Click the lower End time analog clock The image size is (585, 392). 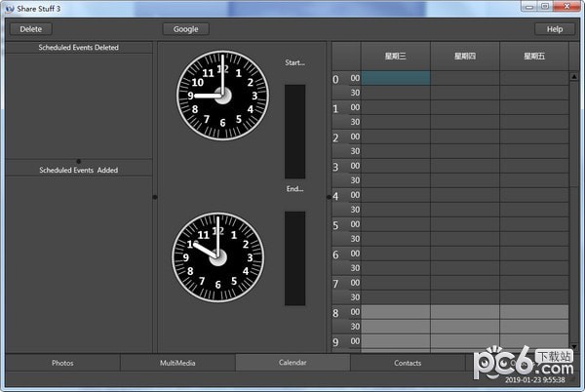[x=216, y=257]
